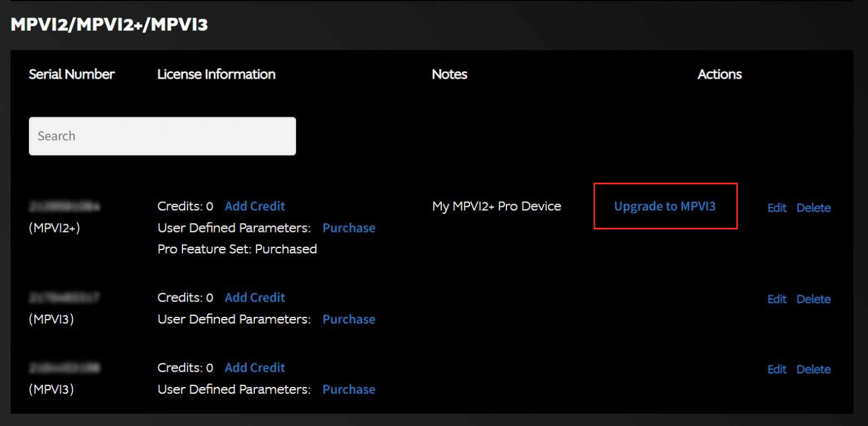Click the Serial Number column header
Screen dimensions: 868x426
pos(72,74)
